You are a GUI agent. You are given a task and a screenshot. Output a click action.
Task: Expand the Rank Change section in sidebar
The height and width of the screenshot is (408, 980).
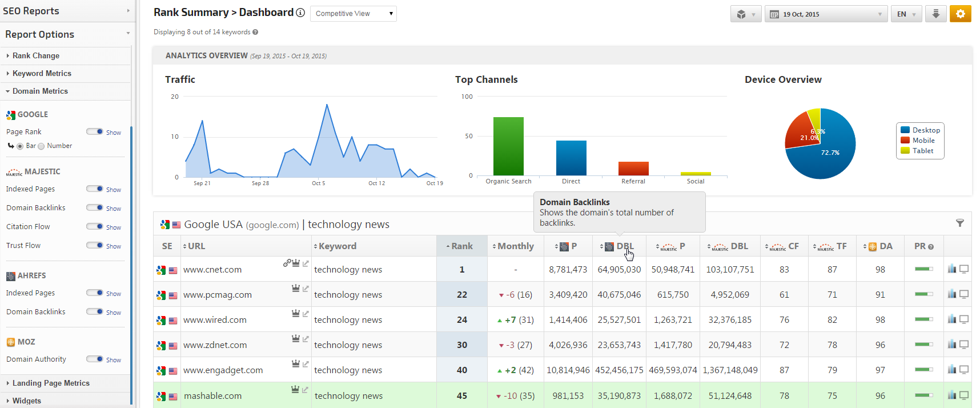click(35, 55)
